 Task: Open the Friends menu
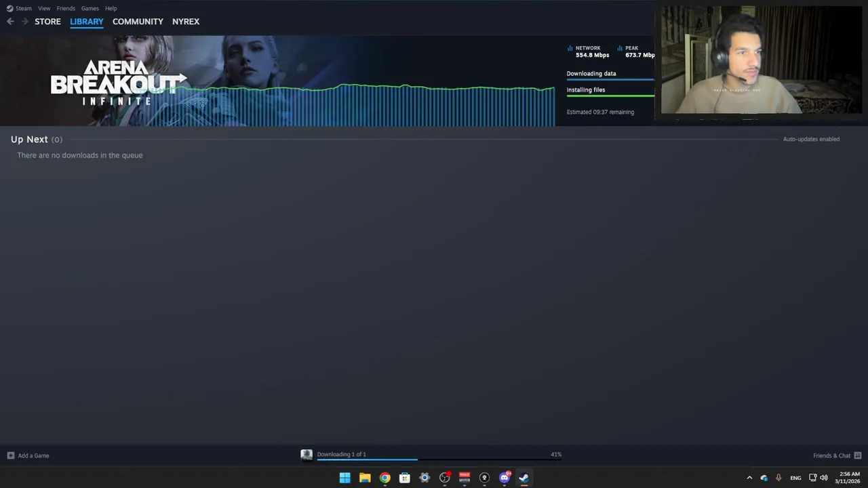[x=66, y=8]
